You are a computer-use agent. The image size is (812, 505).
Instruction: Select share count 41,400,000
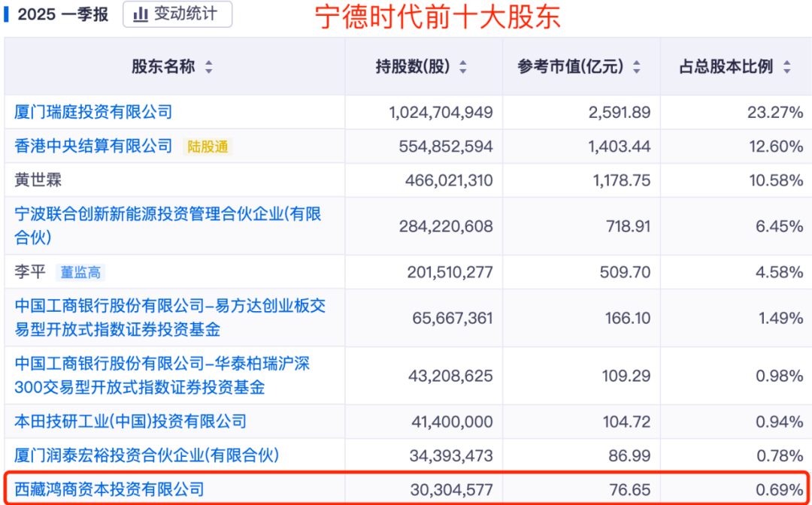(452, 422)
